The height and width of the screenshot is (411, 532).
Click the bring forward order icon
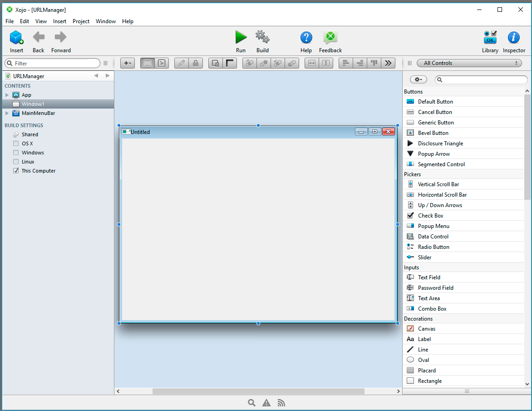(x=249, y=63)
